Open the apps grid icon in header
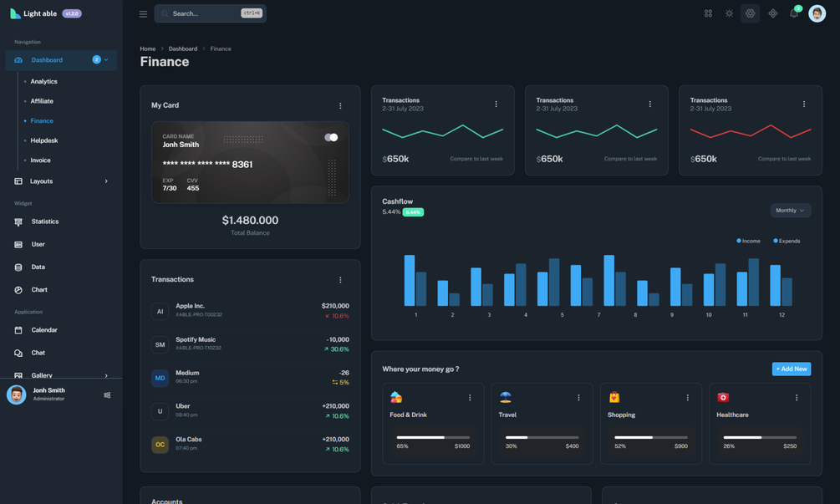This screenshot has width=840, height=504. (x=708, y=13)
